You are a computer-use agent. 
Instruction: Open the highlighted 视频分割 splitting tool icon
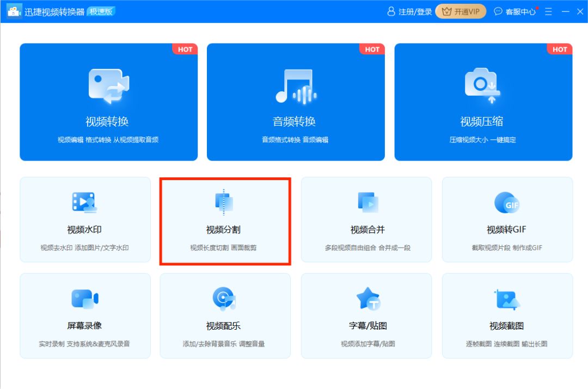(225, 202)
